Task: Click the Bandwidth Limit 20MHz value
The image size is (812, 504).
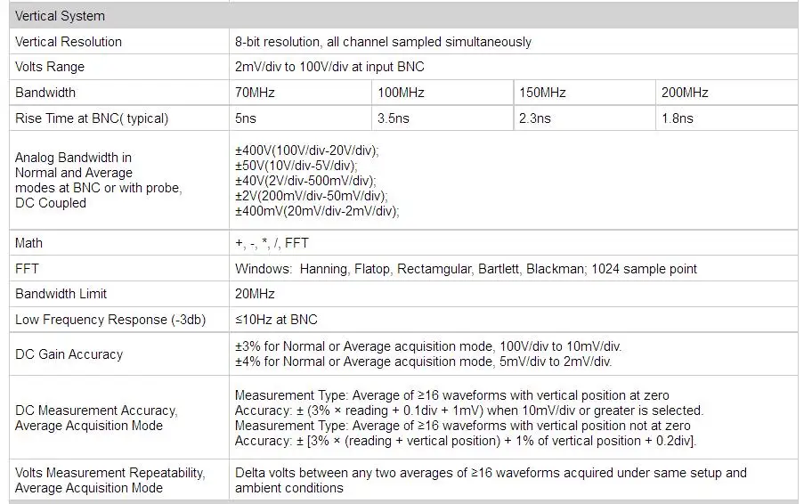Action: [255, 294]
